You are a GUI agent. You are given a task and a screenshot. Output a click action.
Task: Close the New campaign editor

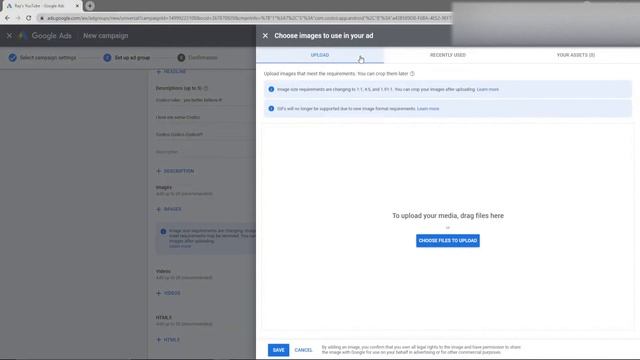pyautogui.click(x=9, y=36)
